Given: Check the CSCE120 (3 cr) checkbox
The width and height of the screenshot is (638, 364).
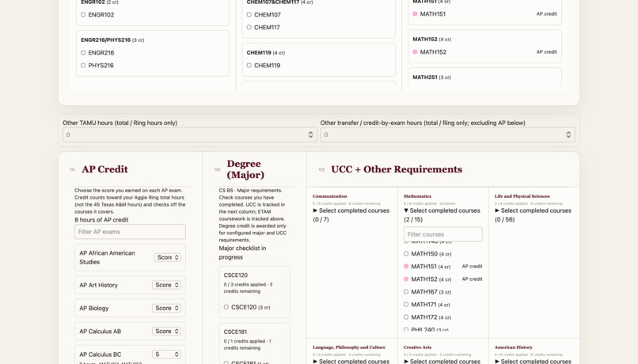Looking at the screenshot, I should pyautogui.click(x=226, y=307).
